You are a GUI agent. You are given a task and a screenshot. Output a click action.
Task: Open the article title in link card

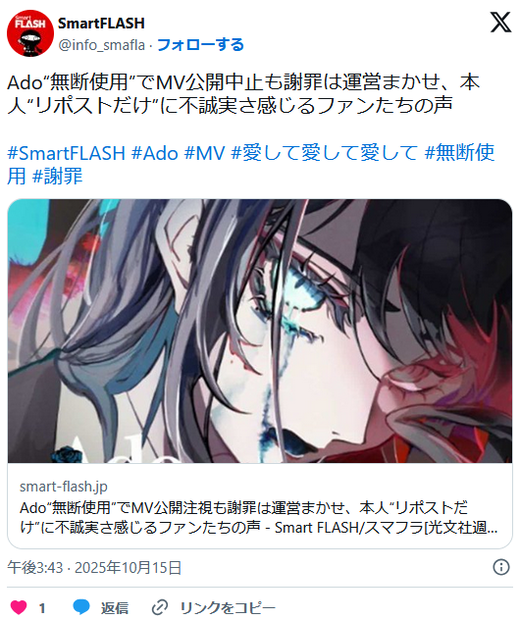click(259, 518)
